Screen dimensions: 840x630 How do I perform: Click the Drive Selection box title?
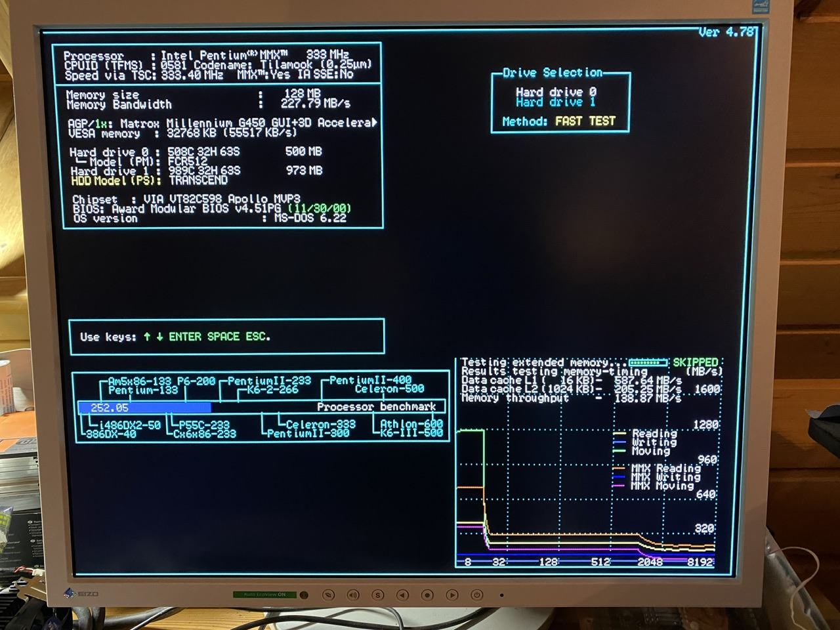click(553, 73)
